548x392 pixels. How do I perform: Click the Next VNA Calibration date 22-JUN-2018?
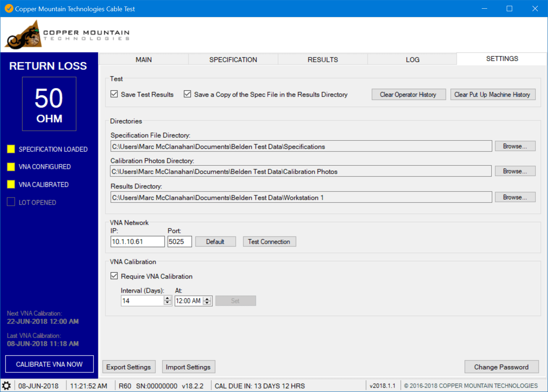point(43,321)
